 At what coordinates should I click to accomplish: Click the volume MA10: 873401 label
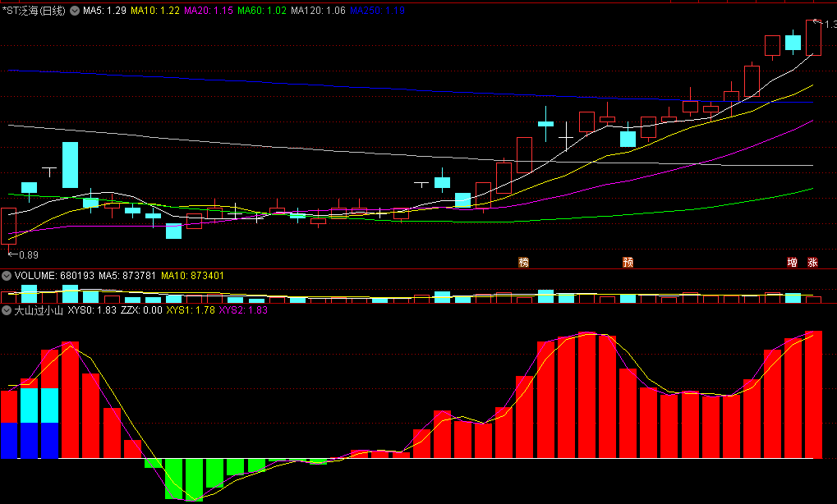[x=193, y=276]
